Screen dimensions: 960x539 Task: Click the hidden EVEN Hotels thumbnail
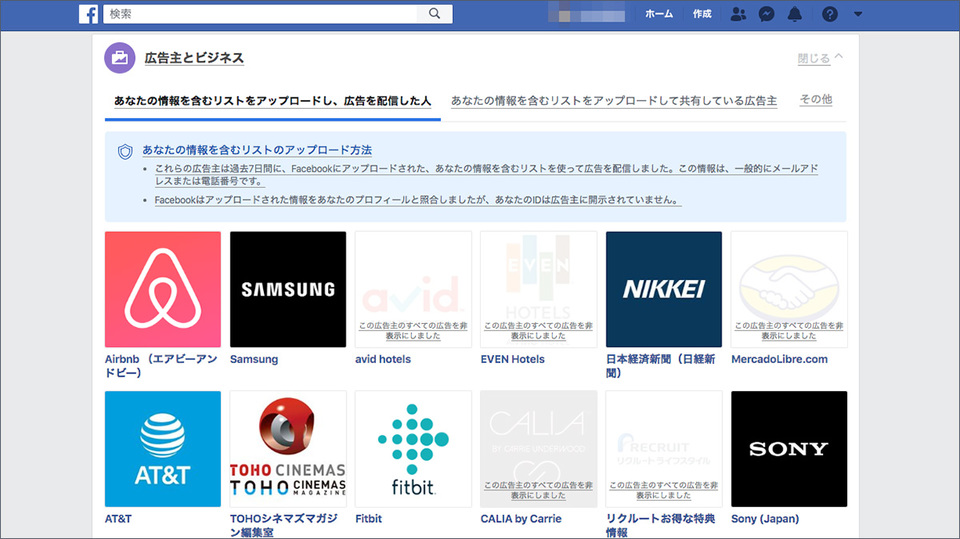539,289
